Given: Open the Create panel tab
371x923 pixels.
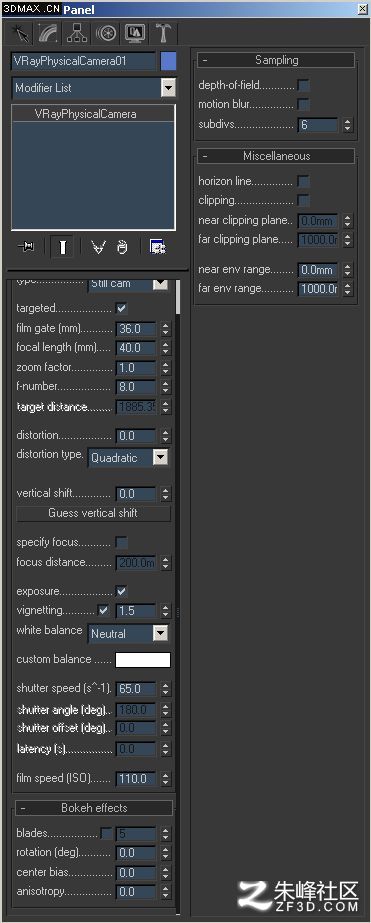Looking at the screenshot, I should (x=22, y=34).
